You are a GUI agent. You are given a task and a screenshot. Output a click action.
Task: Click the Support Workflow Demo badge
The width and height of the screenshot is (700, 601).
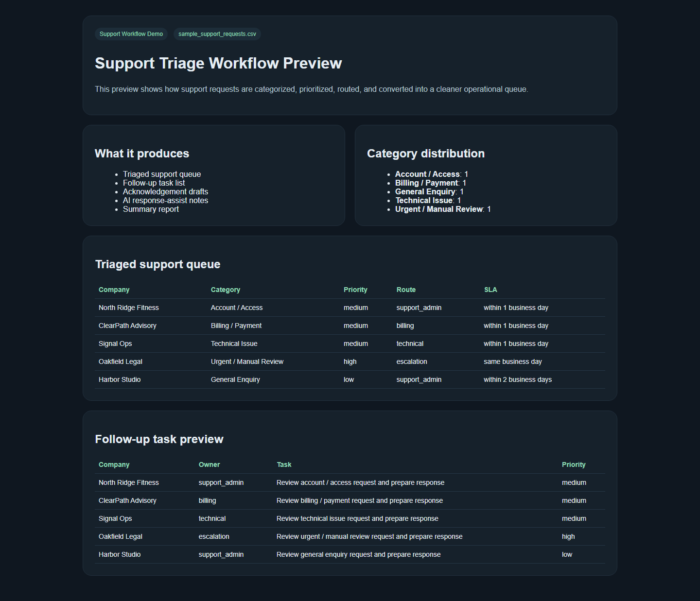[131, 34]
